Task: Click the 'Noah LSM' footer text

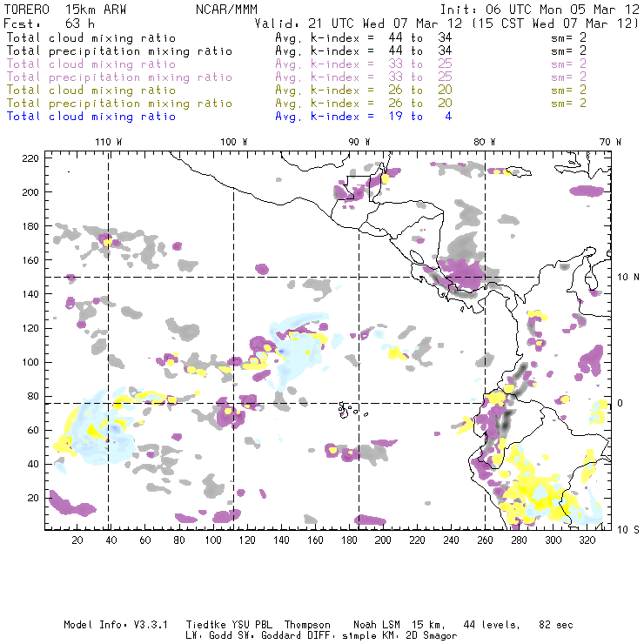Action: [376, 625]
